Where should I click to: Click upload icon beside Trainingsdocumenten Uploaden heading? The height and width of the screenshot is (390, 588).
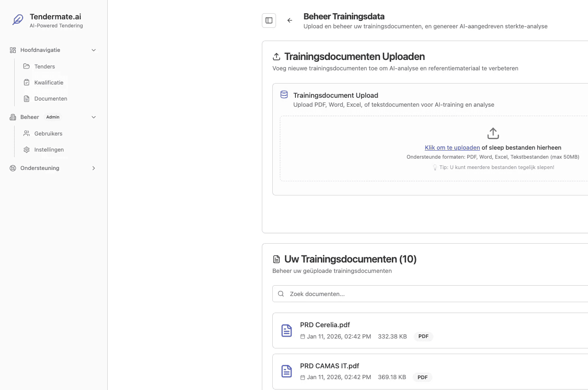[x=277, y=57]
